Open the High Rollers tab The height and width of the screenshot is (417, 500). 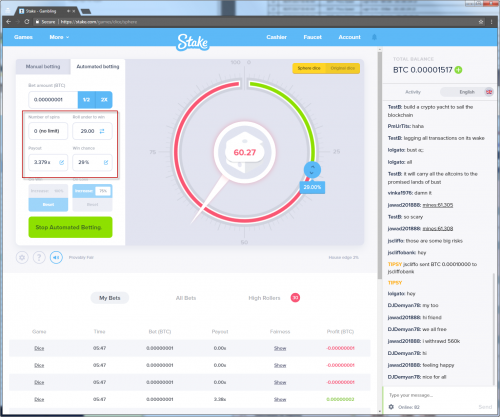click(264, 298)
